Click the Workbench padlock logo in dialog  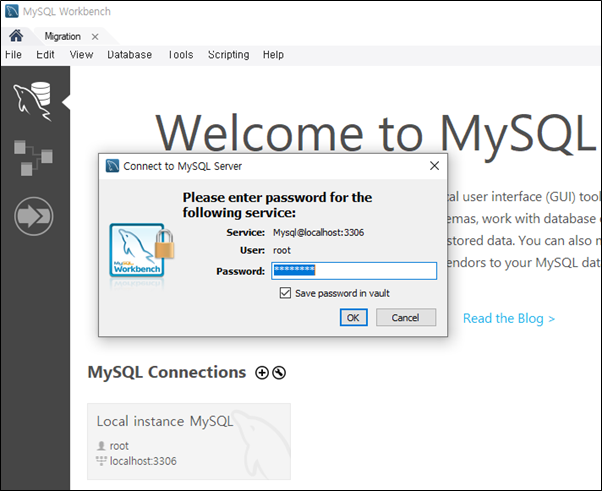pos(141,250)
